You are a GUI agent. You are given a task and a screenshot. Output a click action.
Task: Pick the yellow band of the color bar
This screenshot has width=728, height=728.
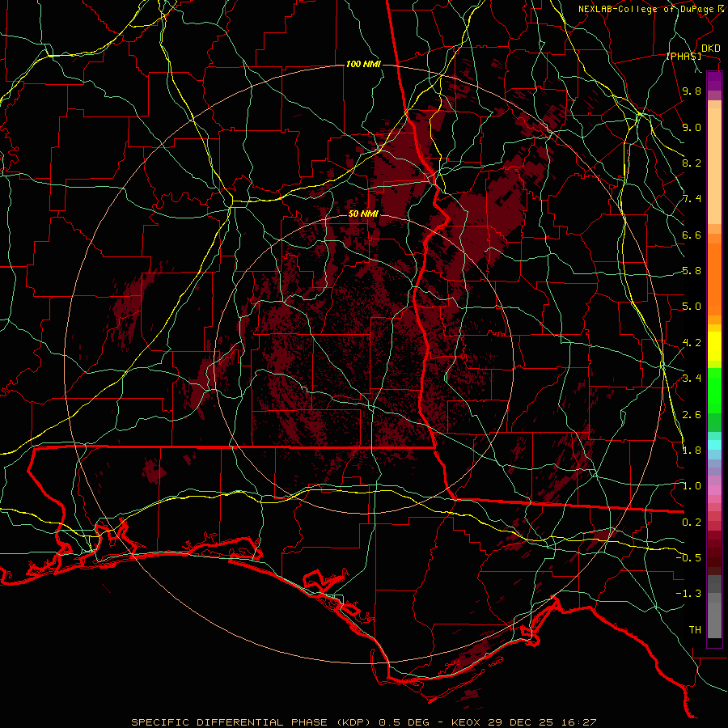[x=714, y=346]
